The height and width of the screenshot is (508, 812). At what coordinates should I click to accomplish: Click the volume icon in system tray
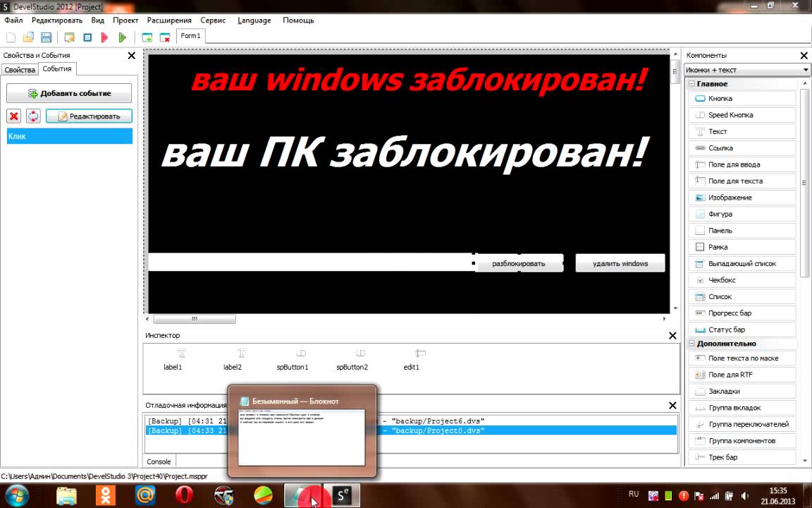(x=744, y=495)
